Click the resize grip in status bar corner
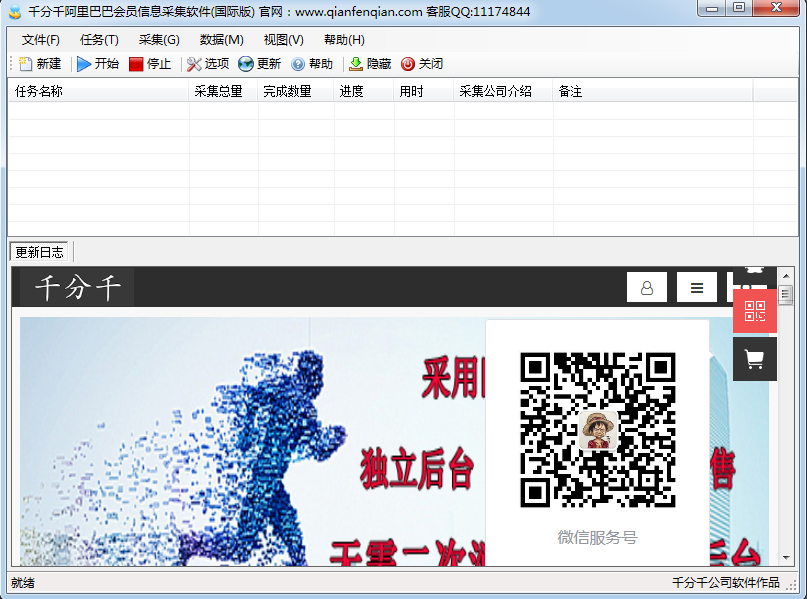The image size is (807, 599). click(791, 584)
